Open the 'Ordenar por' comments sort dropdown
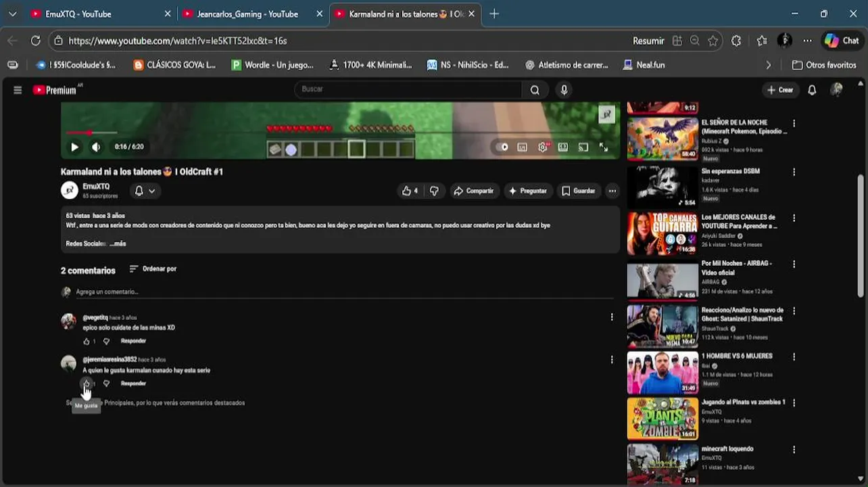 [153, 269]
